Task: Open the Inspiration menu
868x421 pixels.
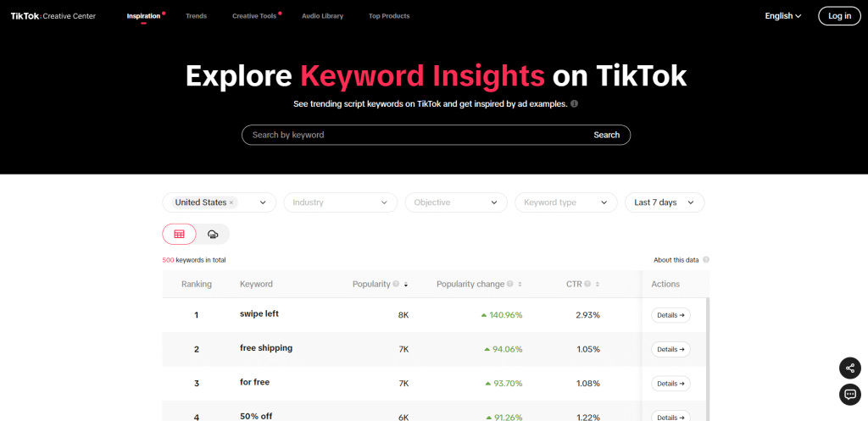Action: click(x=143, y=16)
